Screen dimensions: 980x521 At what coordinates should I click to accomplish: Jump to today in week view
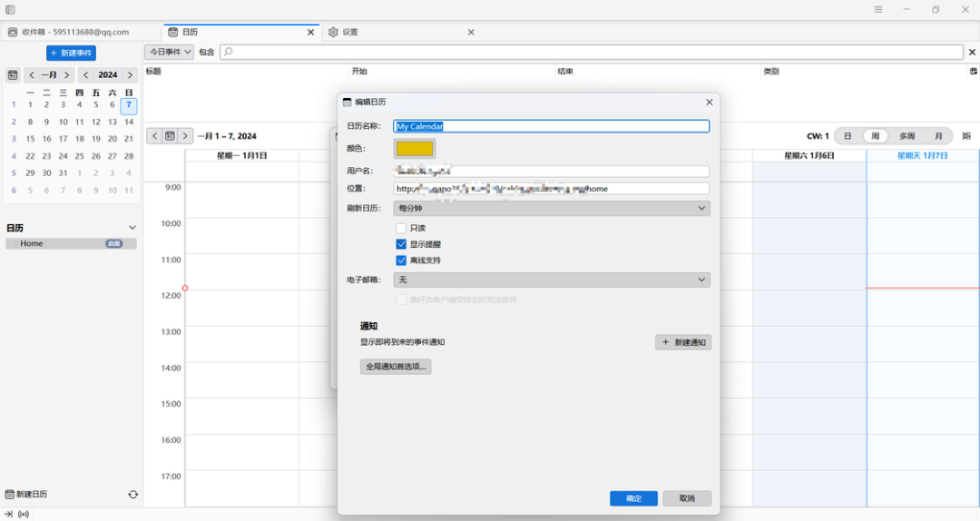(170, 136)
